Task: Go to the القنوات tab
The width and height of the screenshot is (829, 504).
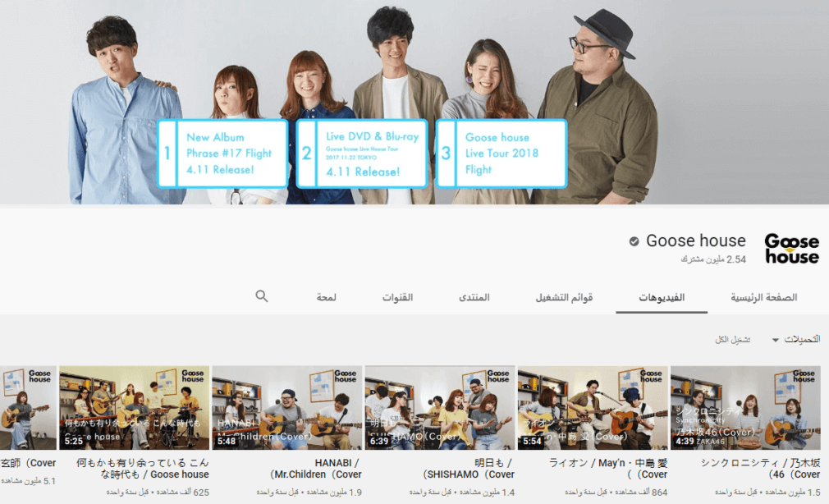Action: coord(397,297)
